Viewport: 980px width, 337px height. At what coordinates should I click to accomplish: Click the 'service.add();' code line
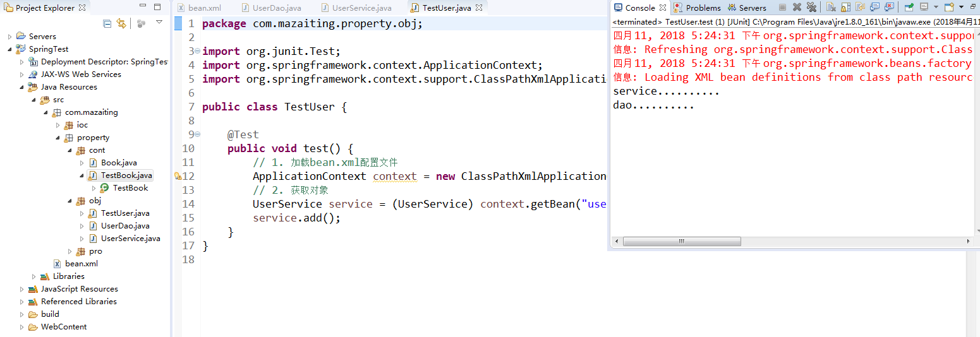click(296, 218)
